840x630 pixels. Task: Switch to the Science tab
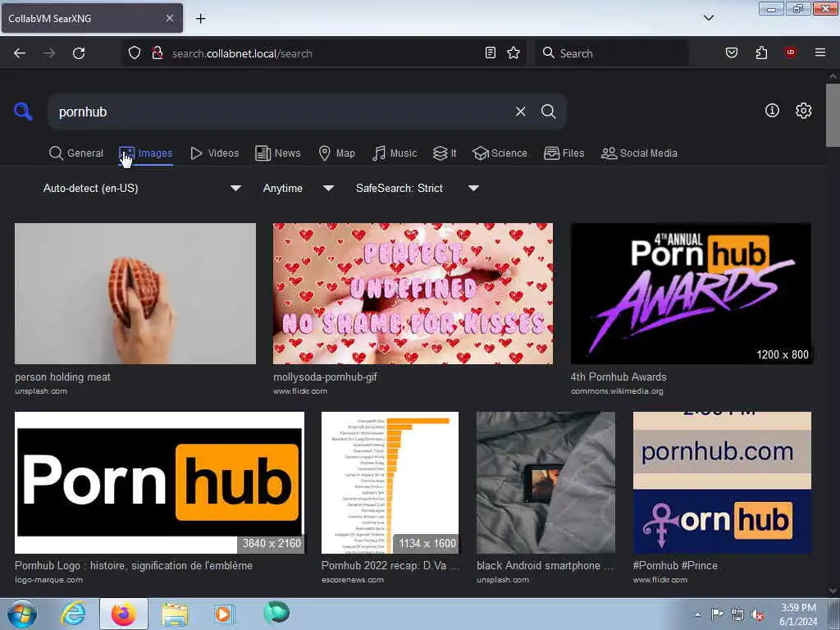tap(500, 153)
